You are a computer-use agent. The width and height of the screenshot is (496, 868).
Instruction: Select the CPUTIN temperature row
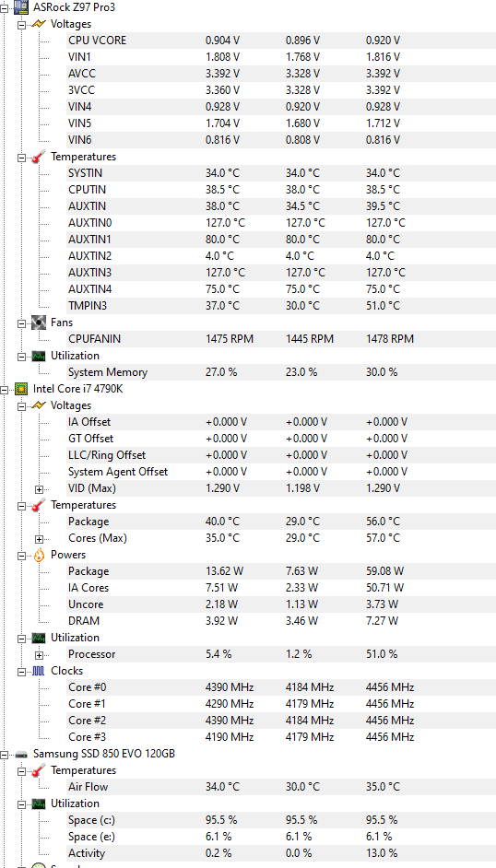[x=280, y=190]
